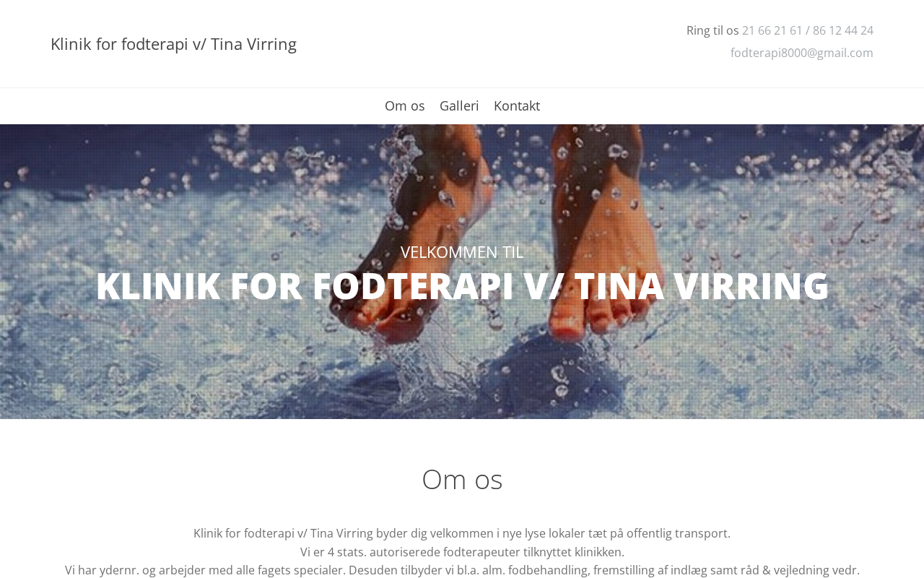Go to the Kontakt page
Image resolution: width=924 pixels, height=578 pixels.
pos(517,105)
